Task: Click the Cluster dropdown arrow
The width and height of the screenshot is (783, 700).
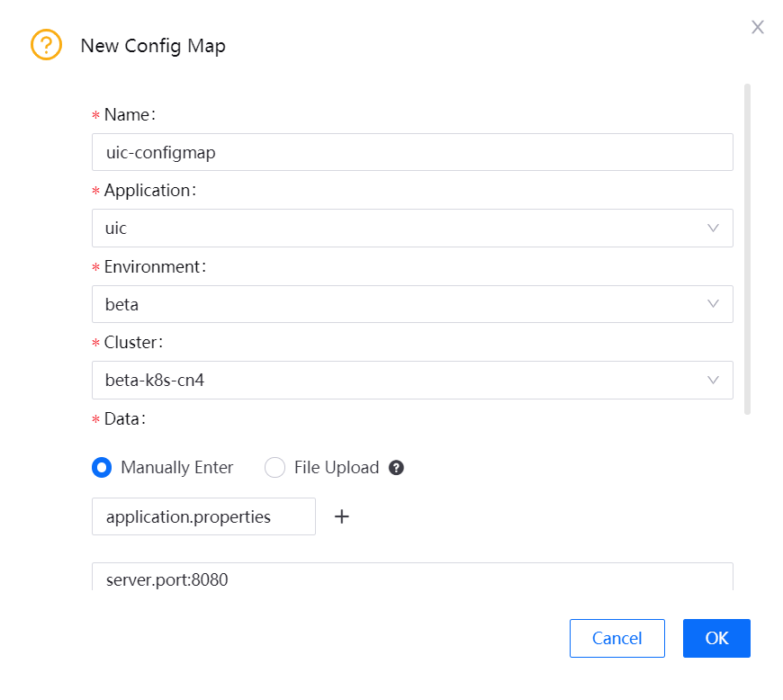Action: 714,381
